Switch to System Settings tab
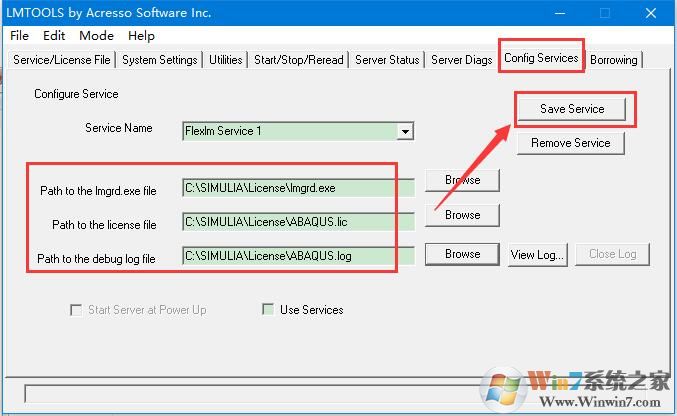Screen dimensions: 677x416 tap(160, 60)
